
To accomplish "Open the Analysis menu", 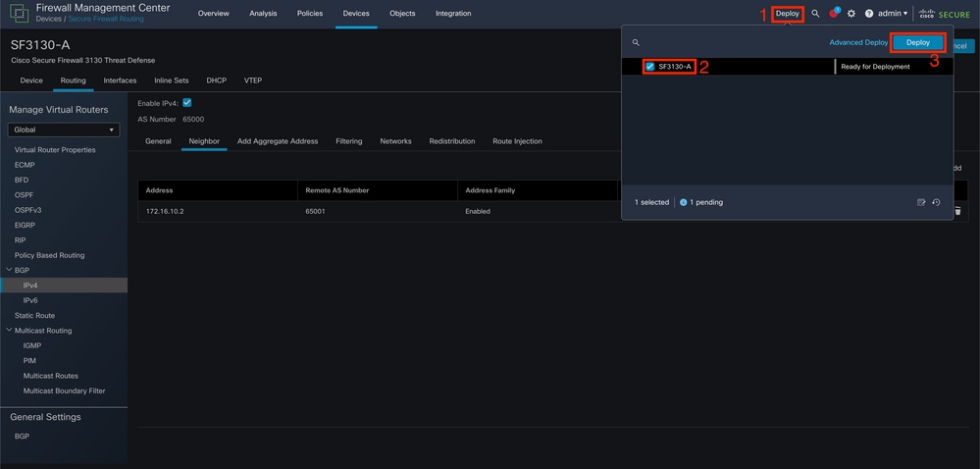I will [263, 13].
